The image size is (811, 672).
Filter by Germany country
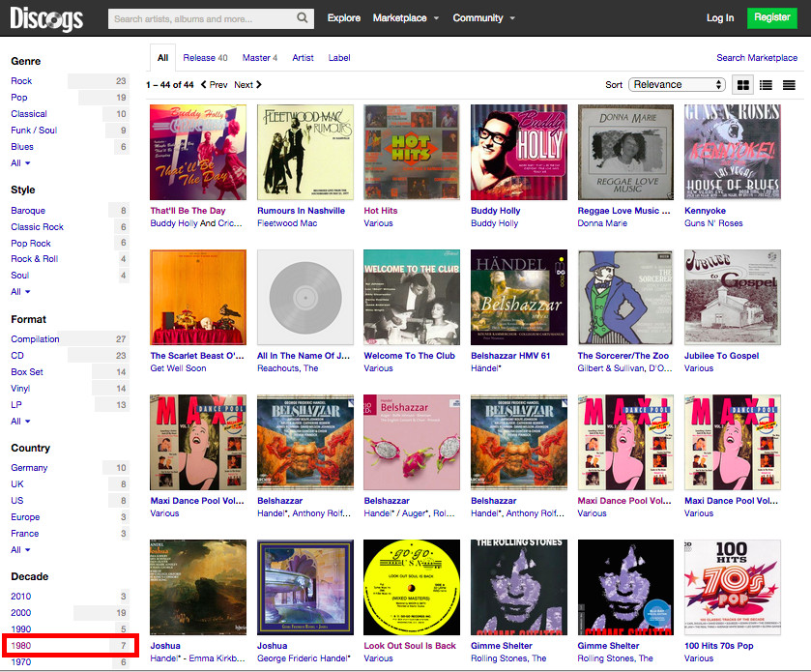click(29, 468)
